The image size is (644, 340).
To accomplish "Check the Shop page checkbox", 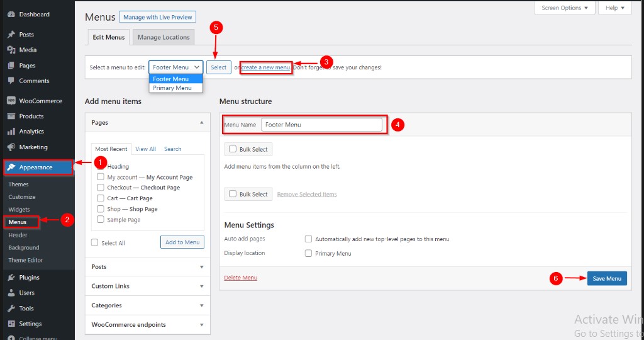I will click(100, 208).
